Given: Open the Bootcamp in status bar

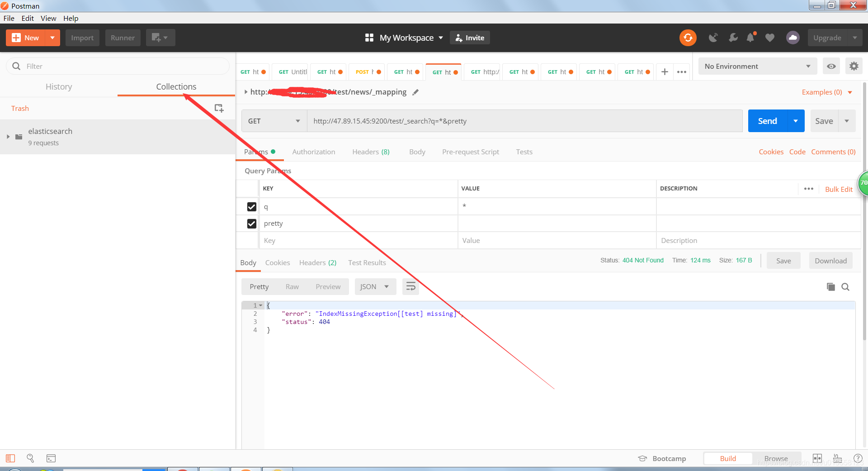Looking at the screenshot, I should tap(662, 458).
